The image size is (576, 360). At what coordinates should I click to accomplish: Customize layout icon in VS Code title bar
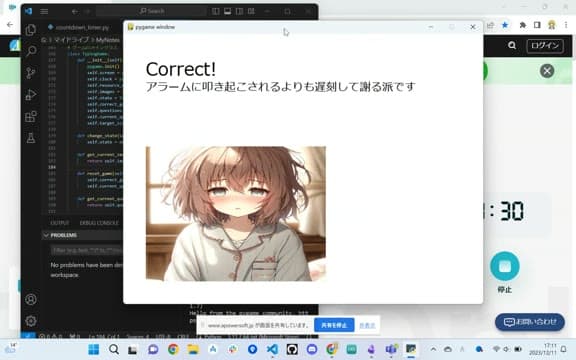(x=251, y=11)
